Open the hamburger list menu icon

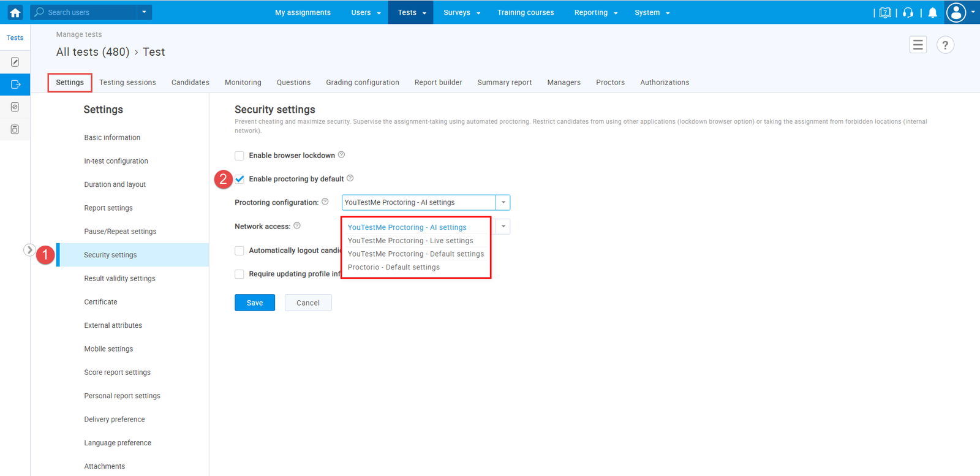(918, 45)
